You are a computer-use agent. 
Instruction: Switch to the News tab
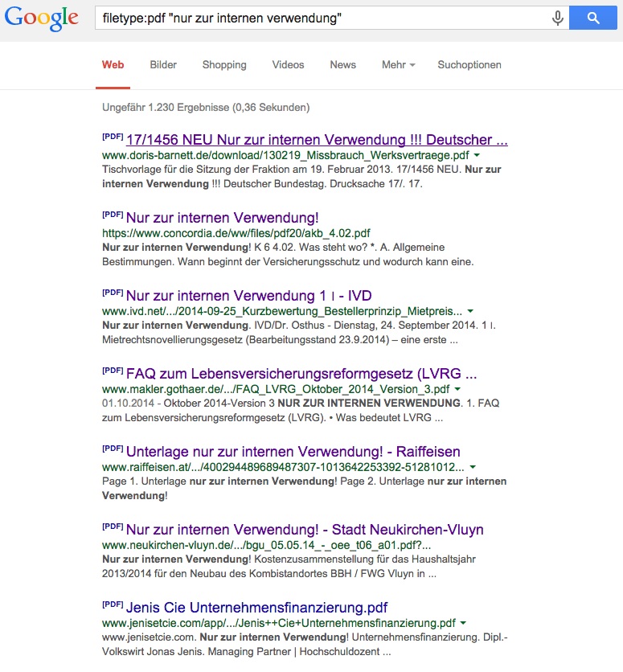pos(343,65)
